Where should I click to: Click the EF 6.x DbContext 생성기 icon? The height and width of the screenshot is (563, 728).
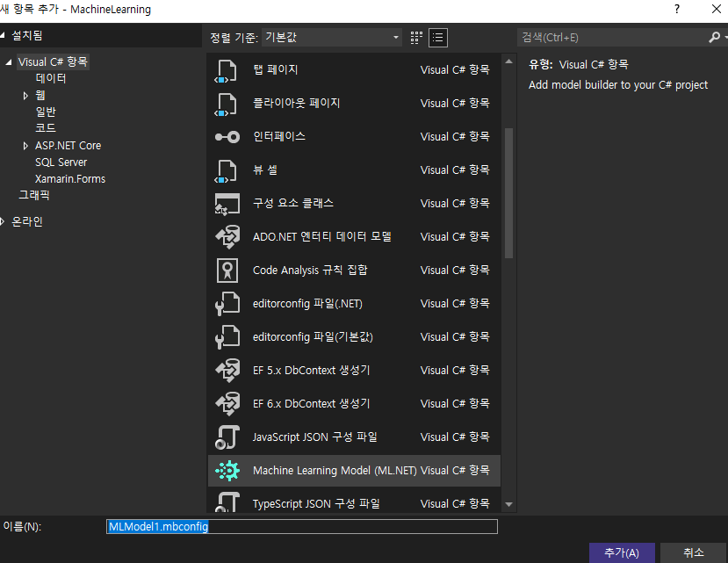coord(227,404)
